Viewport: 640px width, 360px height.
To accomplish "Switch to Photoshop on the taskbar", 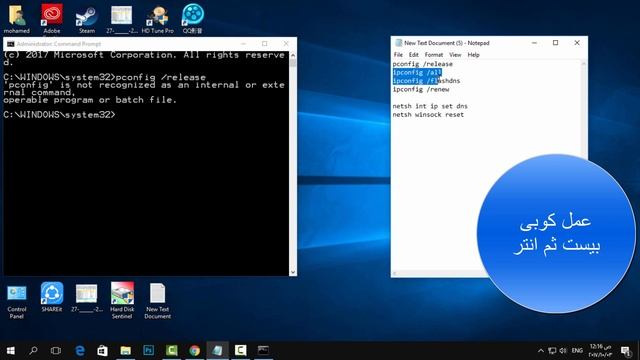I will [149, 350].
